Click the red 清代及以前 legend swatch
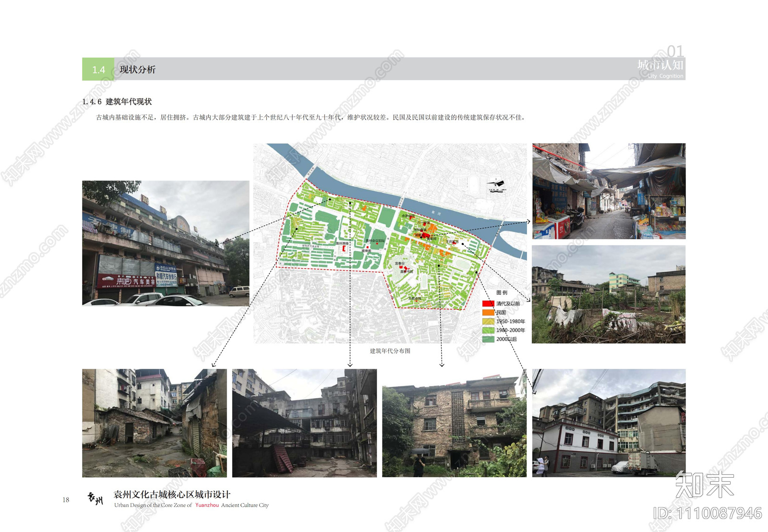This screenshot has height=532, width=768. coord(488,303)
